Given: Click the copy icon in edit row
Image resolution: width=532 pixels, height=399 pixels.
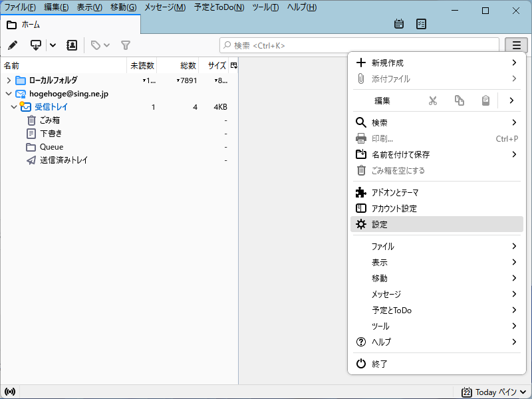Looking at the screenshot, I should click(x=459, y=100).
